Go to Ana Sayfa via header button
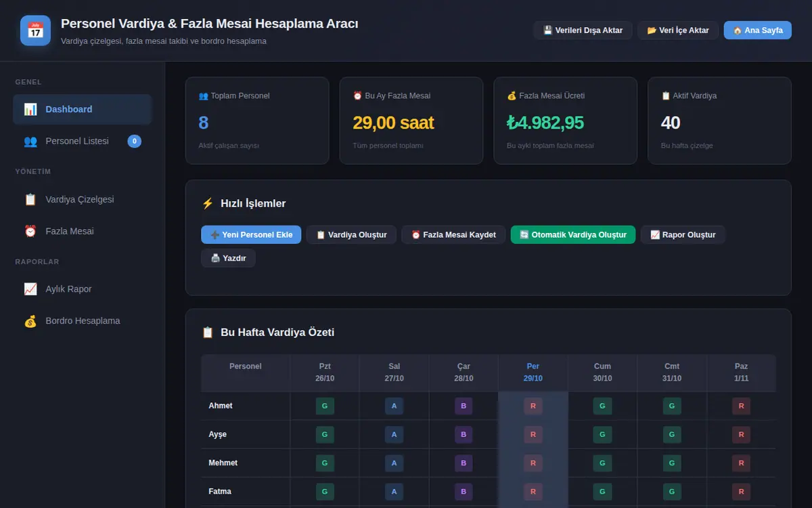 758,30
